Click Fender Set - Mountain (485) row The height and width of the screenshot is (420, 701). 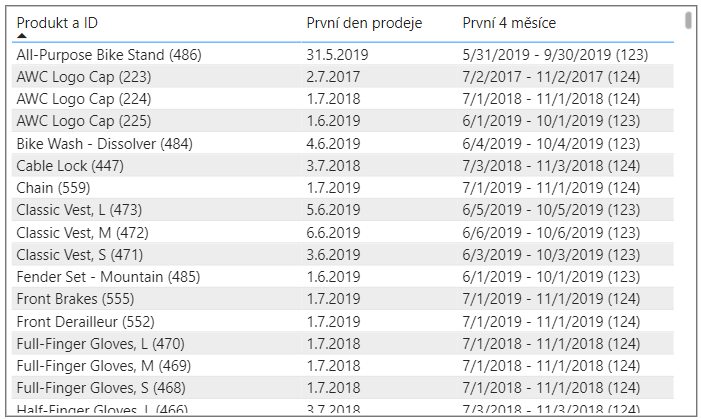pos(343,276)
